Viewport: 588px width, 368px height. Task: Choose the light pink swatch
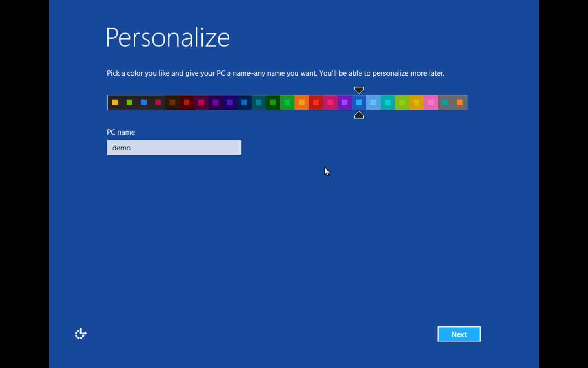click(x=431, y=103)
